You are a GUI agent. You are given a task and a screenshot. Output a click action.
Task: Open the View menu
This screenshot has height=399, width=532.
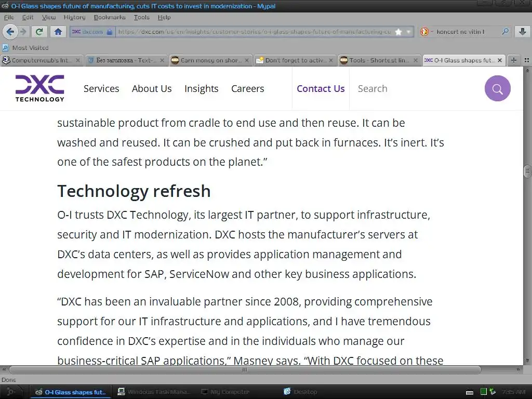48,17
